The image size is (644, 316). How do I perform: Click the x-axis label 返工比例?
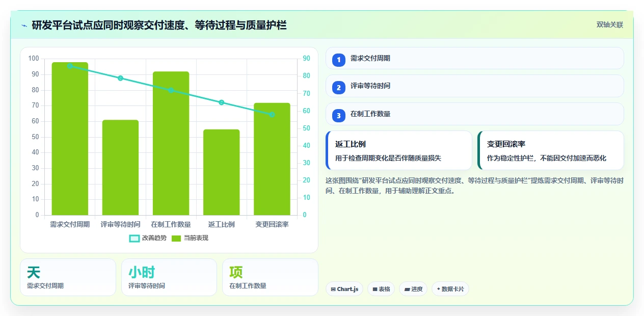(x=221, y=224)
